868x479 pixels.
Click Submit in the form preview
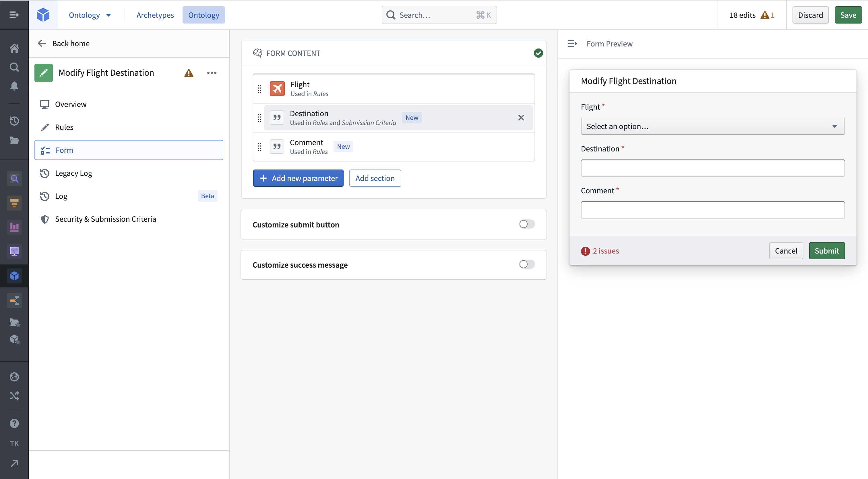[827, 251]
